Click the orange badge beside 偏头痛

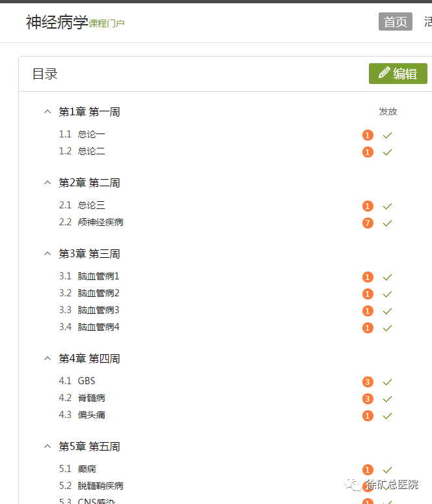point(368,416)
